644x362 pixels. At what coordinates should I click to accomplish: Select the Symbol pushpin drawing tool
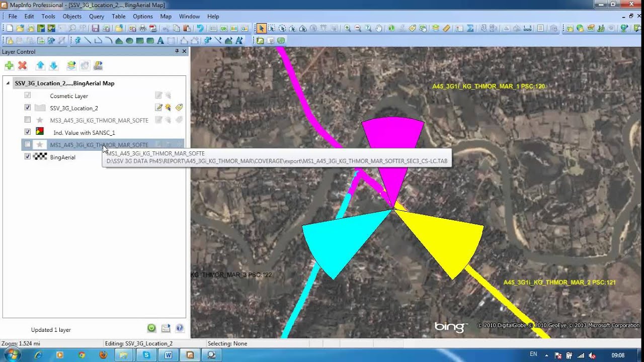[77, 41]
